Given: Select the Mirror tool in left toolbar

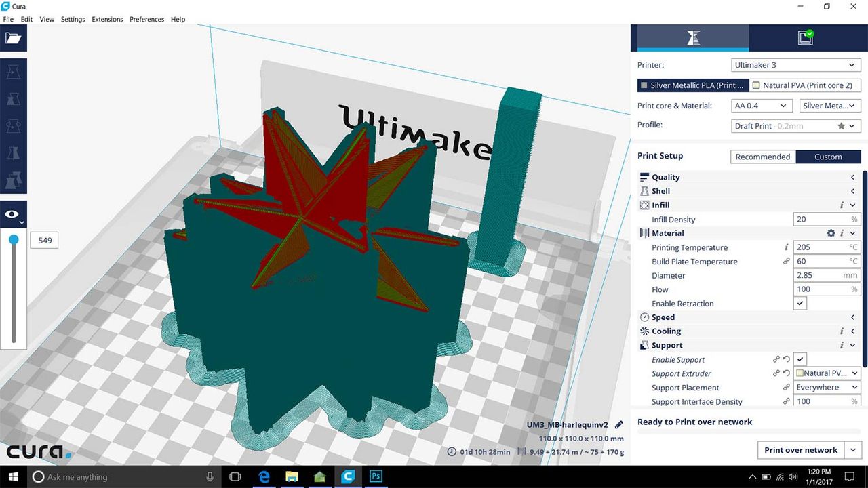Looking at the screenshot, I should tap(14, 153).
